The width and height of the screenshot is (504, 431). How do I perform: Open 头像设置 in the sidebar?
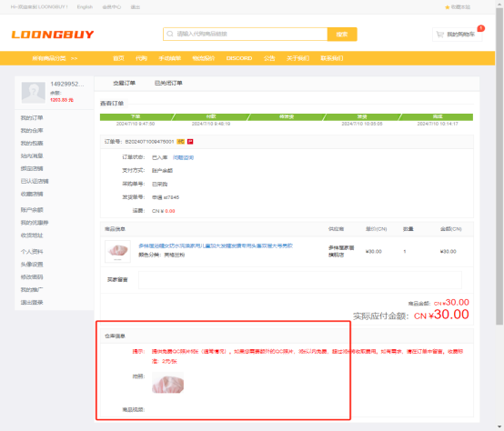[32, 265]
